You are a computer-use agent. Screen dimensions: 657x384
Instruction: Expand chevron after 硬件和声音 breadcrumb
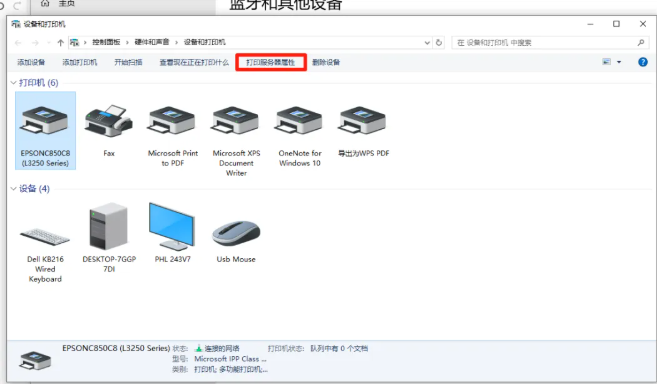pyautogui.click(x=176, y=42)
